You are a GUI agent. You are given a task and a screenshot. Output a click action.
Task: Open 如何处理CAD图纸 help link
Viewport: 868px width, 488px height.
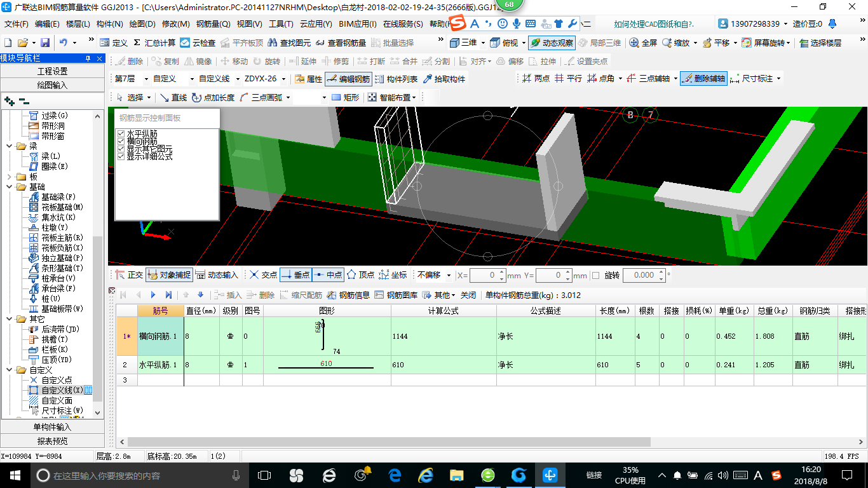(654, 24)
